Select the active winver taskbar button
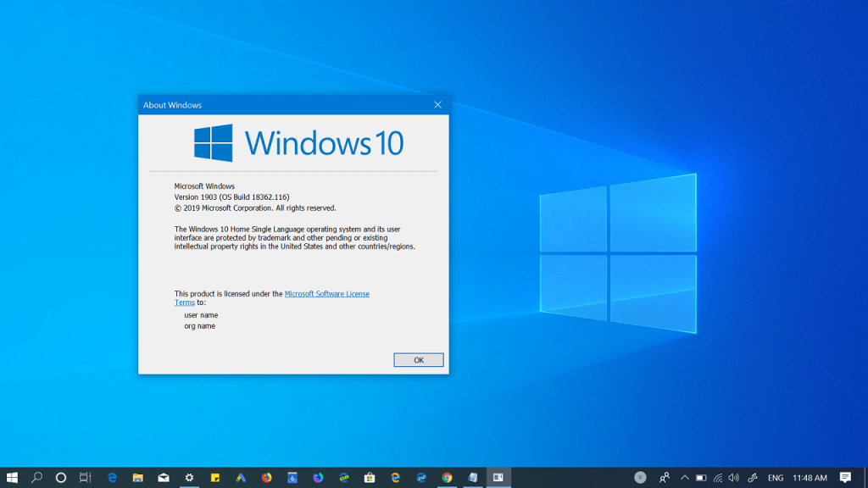 (x=498, y=478)
